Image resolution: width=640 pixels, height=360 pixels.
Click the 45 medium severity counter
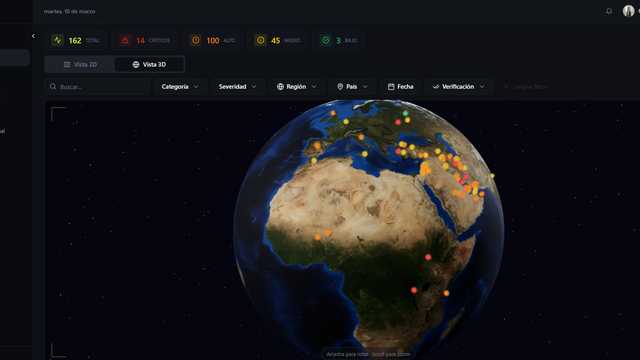tap(278, 40)
